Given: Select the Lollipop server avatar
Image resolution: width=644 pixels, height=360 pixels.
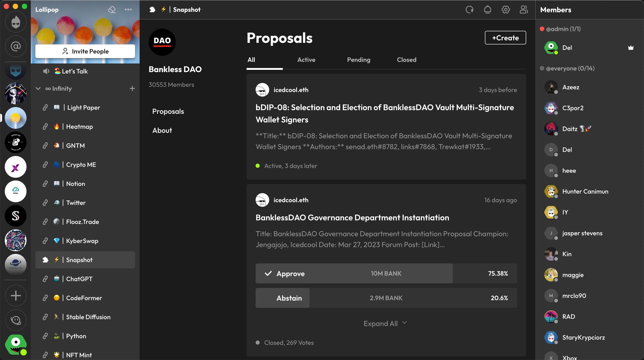Looking at the screenshot, I should click(x=16, y=118).
